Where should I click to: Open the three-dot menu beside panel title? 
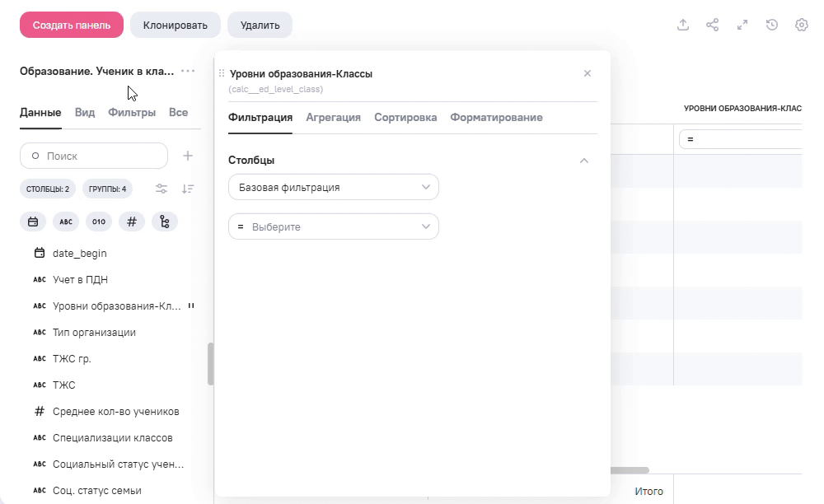coord(188,71)
